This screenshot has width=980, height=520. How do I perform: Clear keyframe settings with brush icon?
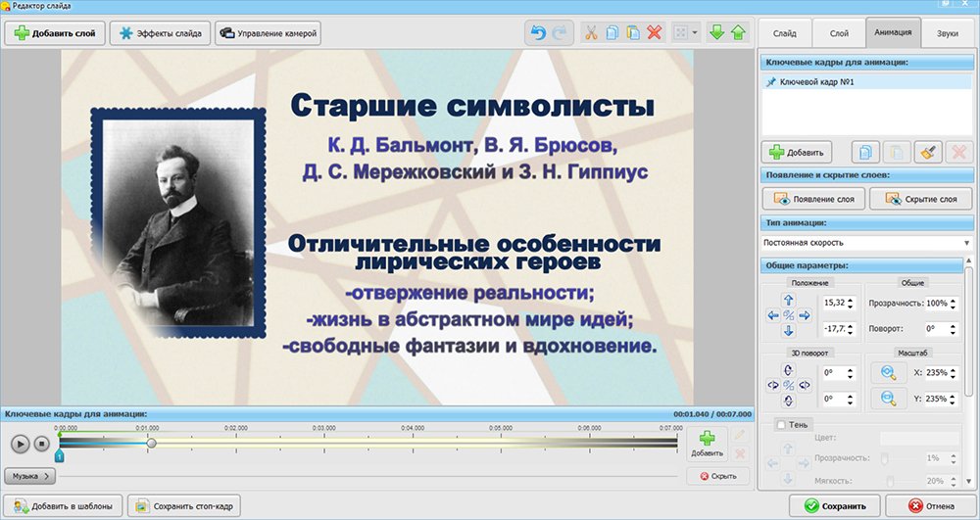927,152
